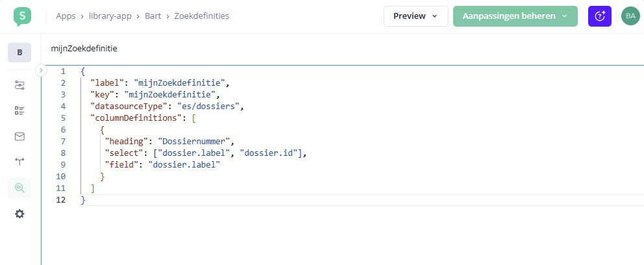The image size is (644, 265).
Task: Click the B workspace badge
Action: point(19,53)
